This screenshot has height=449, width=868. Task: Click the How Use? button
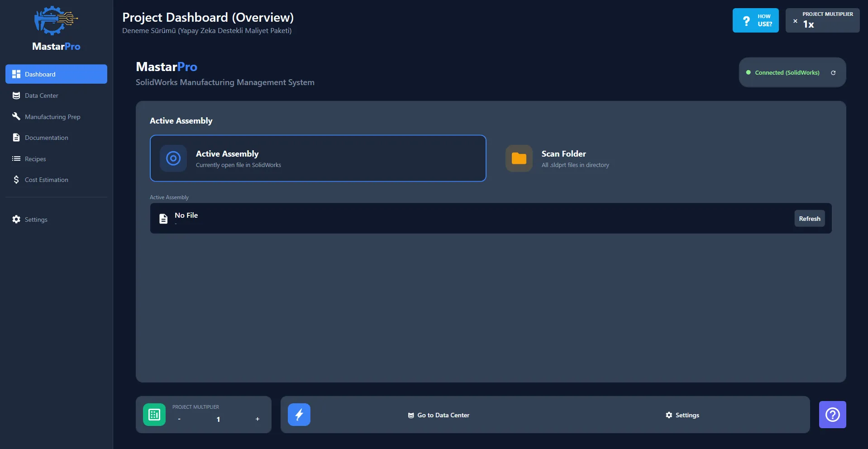pyautogui.click(x=755, y=20)
